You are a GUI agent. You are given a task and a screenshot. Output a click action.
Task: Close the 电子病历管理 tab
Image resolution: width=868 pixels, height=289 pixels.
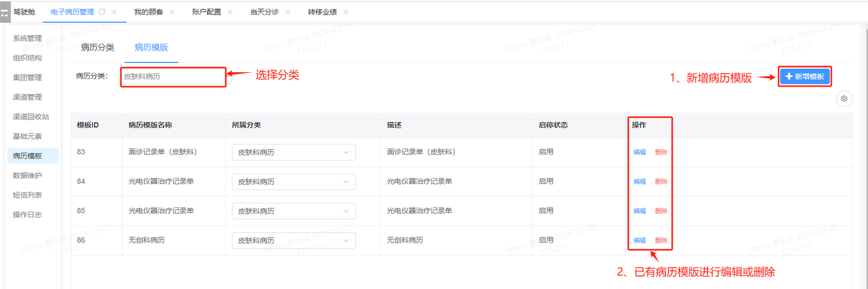114,12
